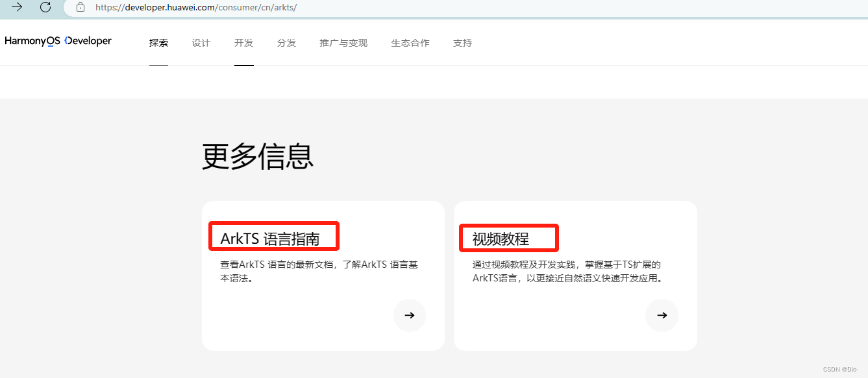Click the 更多信息 heading
The width and height of the screenshot is (868, 378).
[x=258, y=157]
